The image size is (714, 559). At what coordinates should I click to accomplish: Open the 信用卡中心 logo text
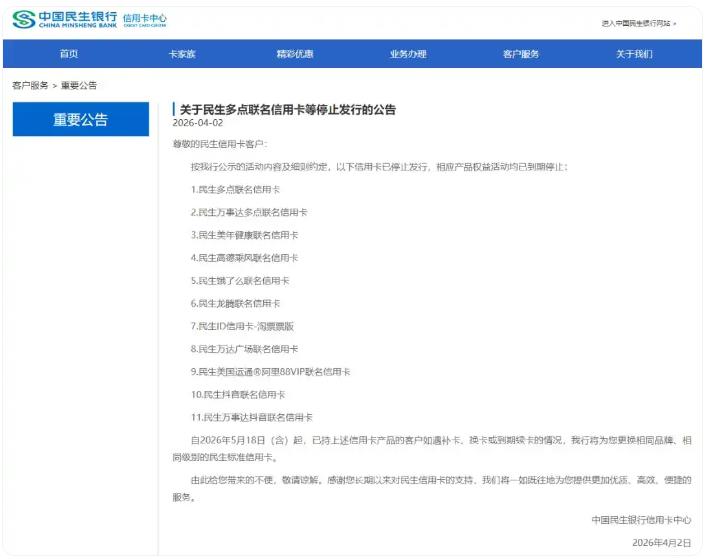(145, 20)
